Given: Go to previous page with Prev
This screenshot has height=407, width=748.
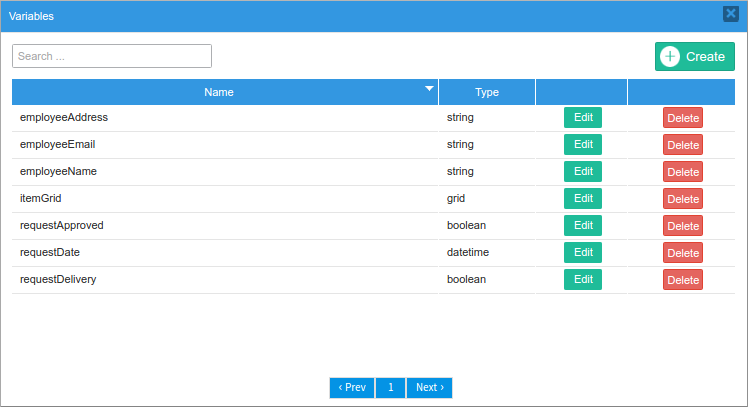Looking at the screenshot, I should [x=352, y=388].
